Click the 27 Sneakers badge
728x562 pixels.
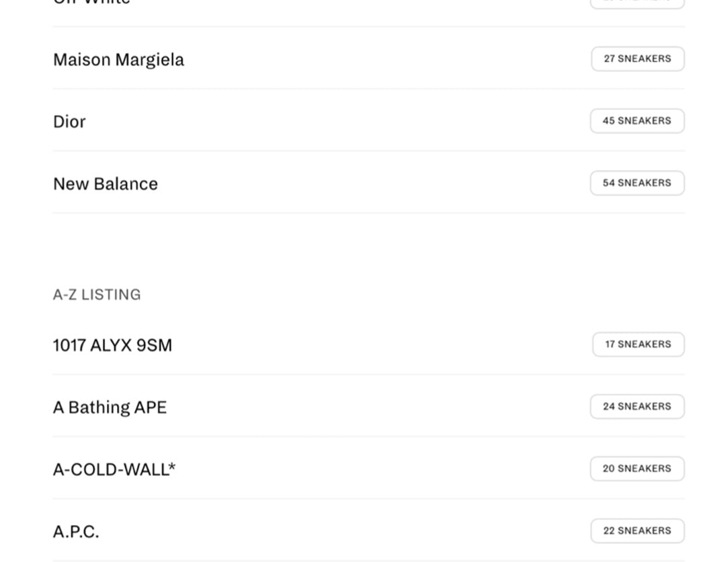click(637, 59)
